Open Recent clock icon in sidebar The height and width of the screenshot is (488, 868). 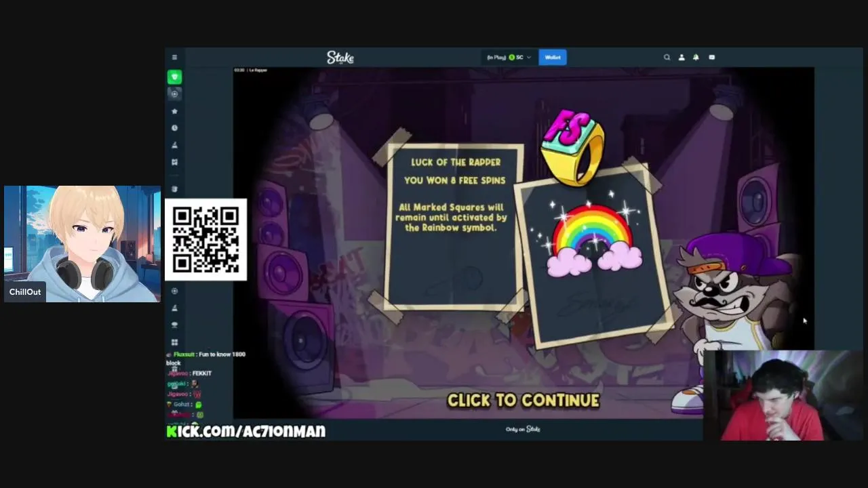coord(174,128)
